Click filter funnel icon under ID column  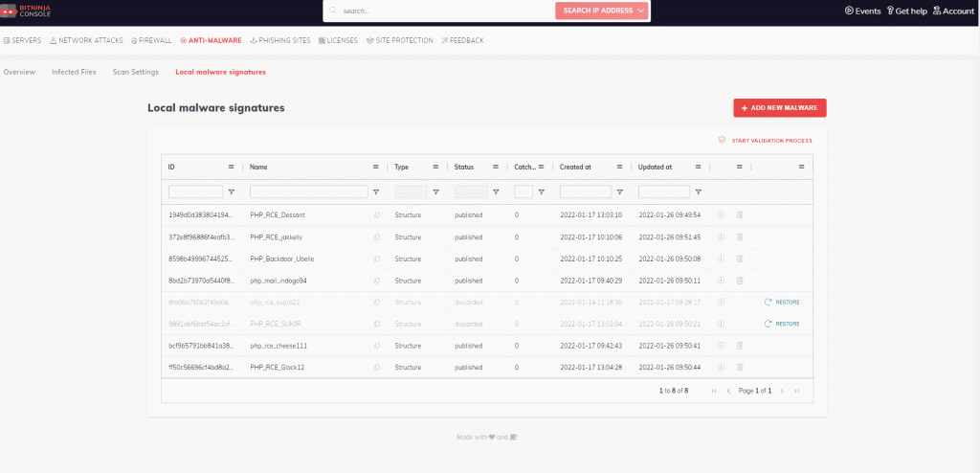(x=232, y=191)
